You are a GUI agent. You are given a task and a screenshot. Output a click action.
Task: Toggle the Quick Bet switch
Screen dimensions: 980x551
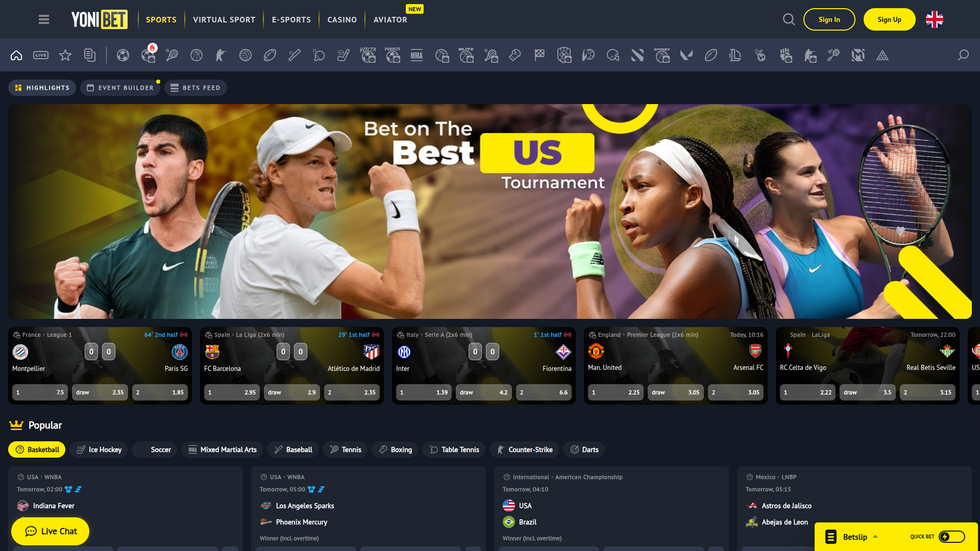click(951, 537)
